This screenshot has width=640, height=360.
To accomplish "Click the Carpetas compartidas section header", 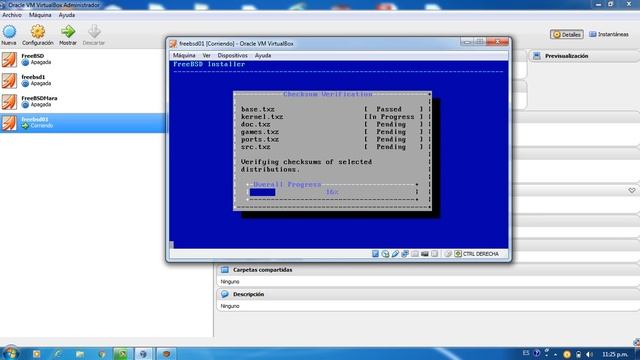I will tap(428, 270).
